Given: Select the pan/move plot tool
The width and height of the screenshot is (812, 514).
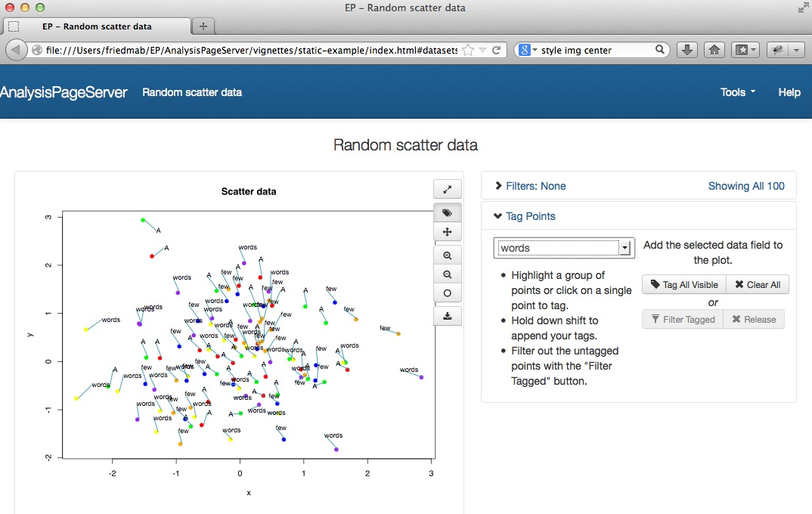Looking at the screenshot, I should coord(447,232).
